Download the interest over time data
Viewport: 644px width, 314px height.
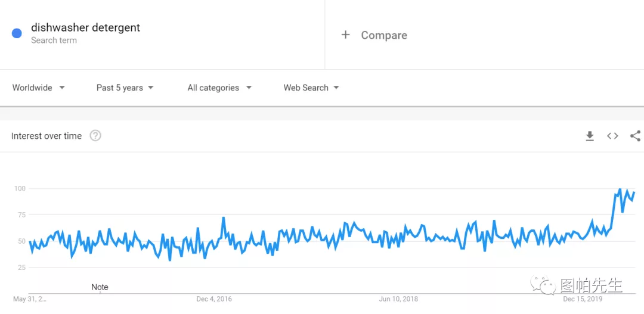pyautogui.click(x=590, y=136)
